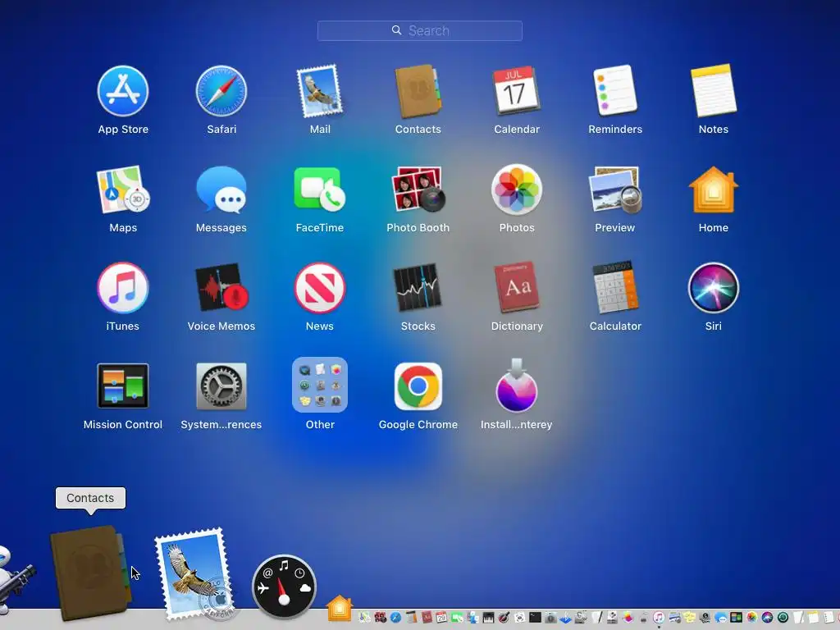This screenshot has height=630, width=840.
Task: Click the Maps icon in the Dock
Action: coord(363,618)
